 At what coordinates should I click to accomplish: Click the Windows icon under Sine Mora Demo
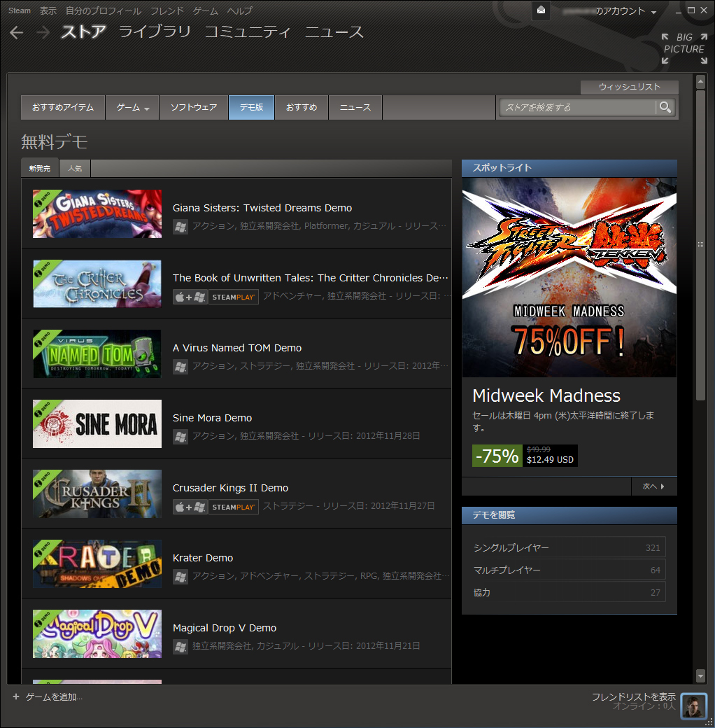point(180,436)
